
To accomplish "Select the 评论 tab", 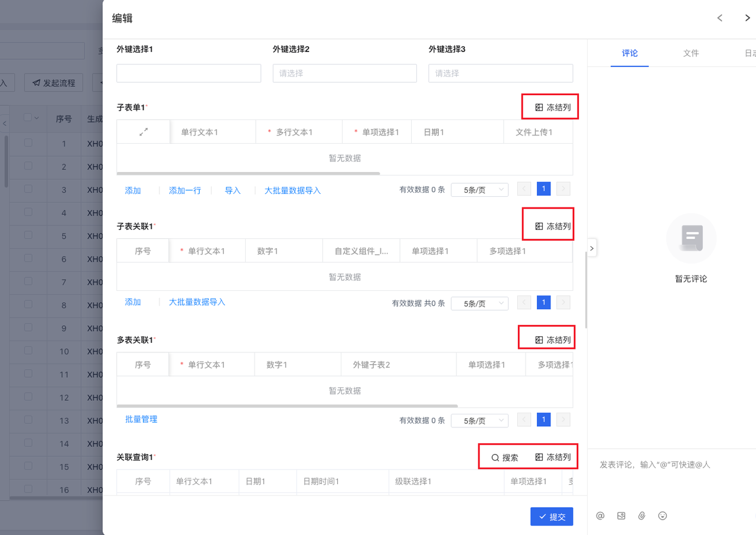I will pos(630,53).
